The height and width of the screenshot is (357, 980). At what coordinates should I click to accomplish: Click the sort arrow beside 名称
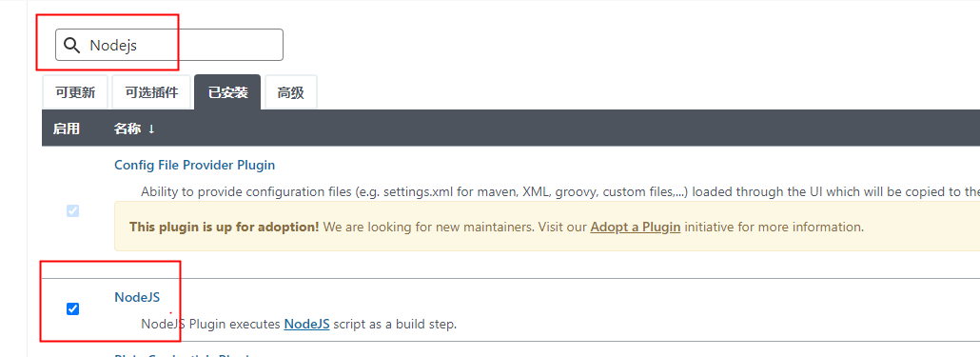(x=151, y=129)
